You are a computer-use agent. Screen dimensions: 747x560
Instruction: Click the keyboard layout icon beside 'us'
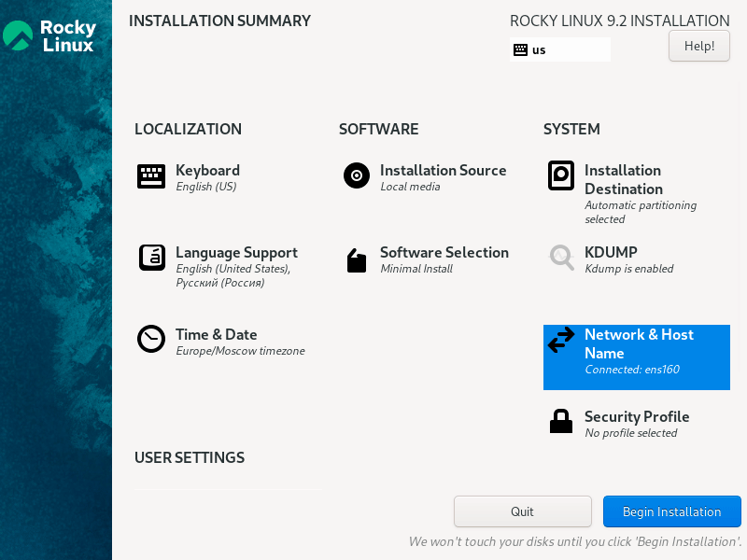click(x=521, y=50)
